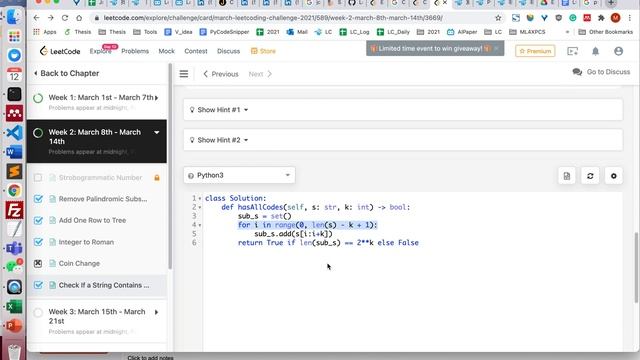Screen dimensions: 640x360
Task: Expand Show Hint #2
Action: tap(403, 140)
